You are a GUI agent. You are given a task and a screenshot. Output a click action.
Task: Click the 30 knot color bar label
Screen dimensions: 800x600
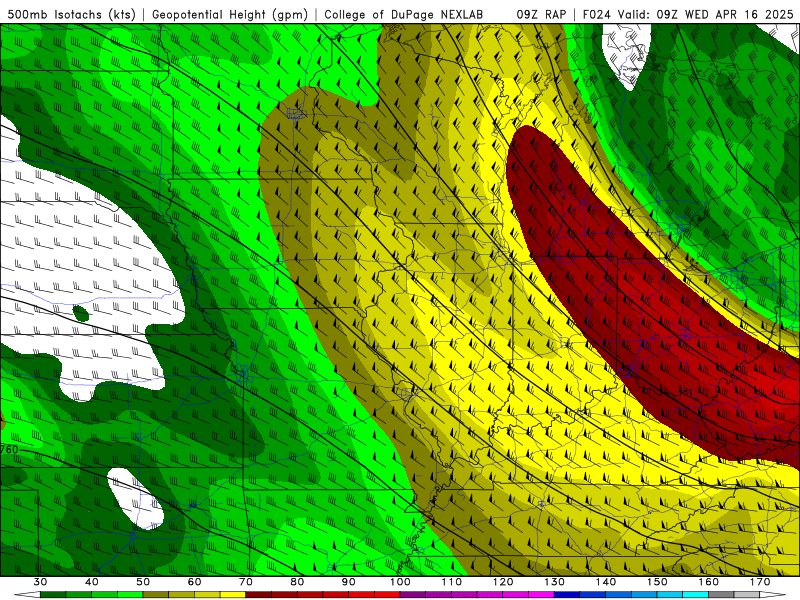[x=40, y=582]
